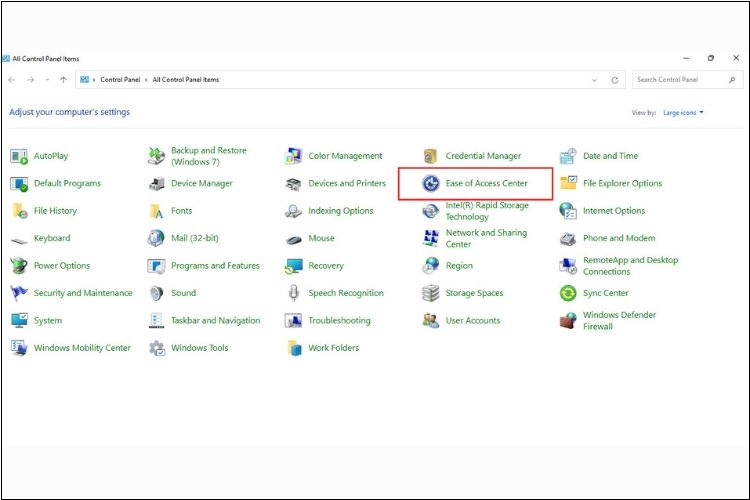Open the Sync Center icon
This screenshot has width=750, height=500.
click(x=568, y=293)
